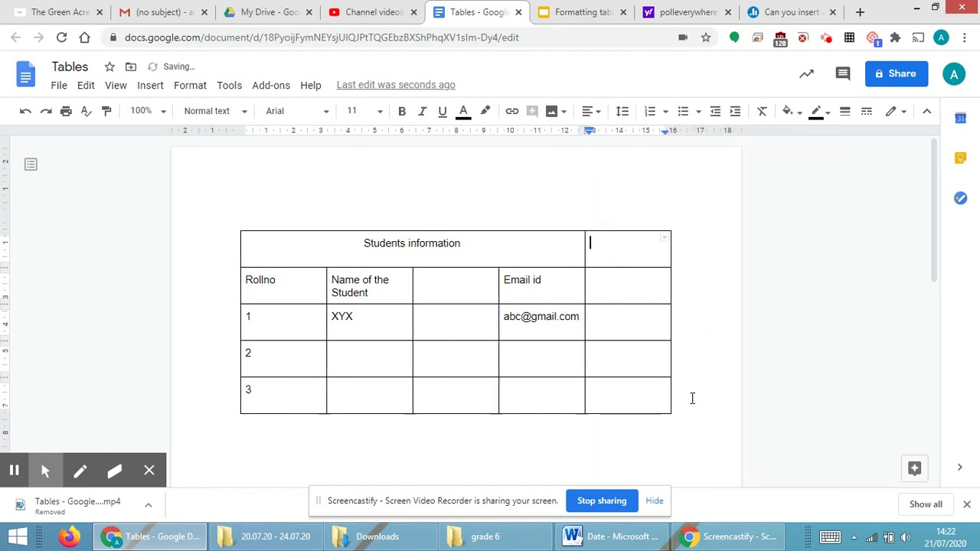This screenshot has width=980, height=551.
Task: Open the table border color picker
Action: [x=820, y=112]
